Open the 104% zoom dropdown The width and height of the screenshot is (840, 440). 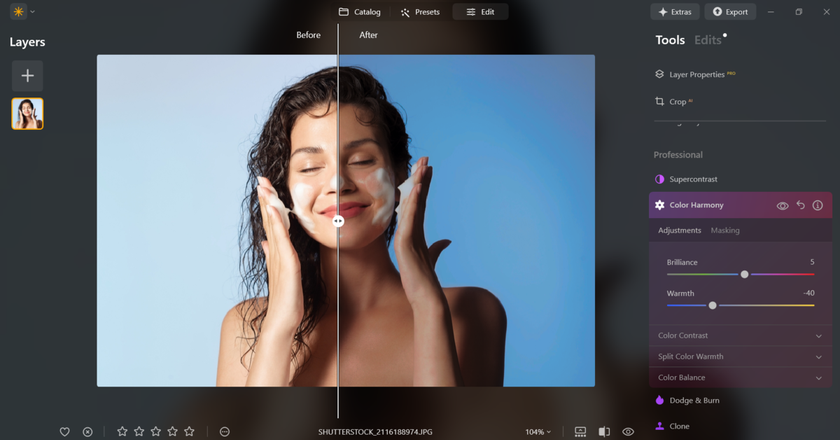click(538, 431)
